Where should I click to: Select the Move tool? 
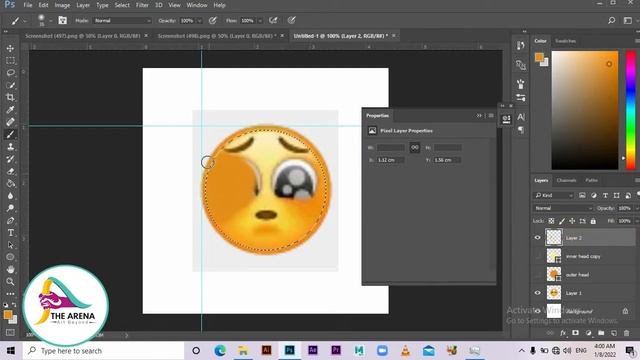coord(10,48)
